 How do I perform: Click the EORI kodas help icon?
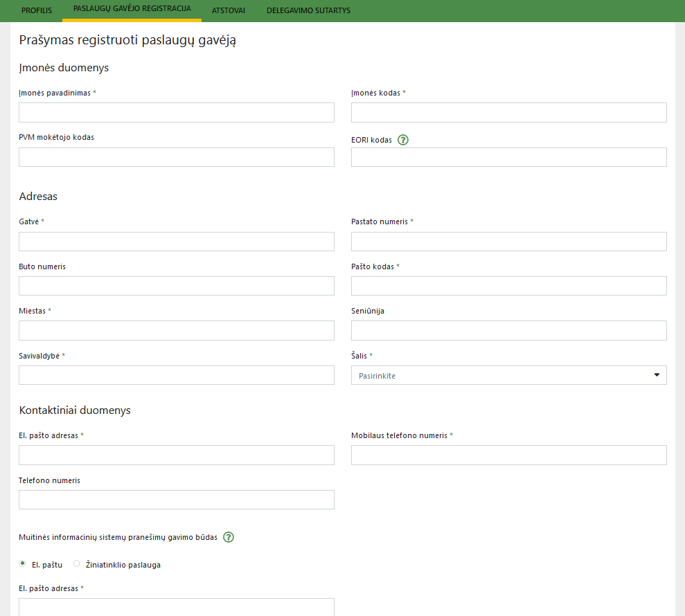403,140
